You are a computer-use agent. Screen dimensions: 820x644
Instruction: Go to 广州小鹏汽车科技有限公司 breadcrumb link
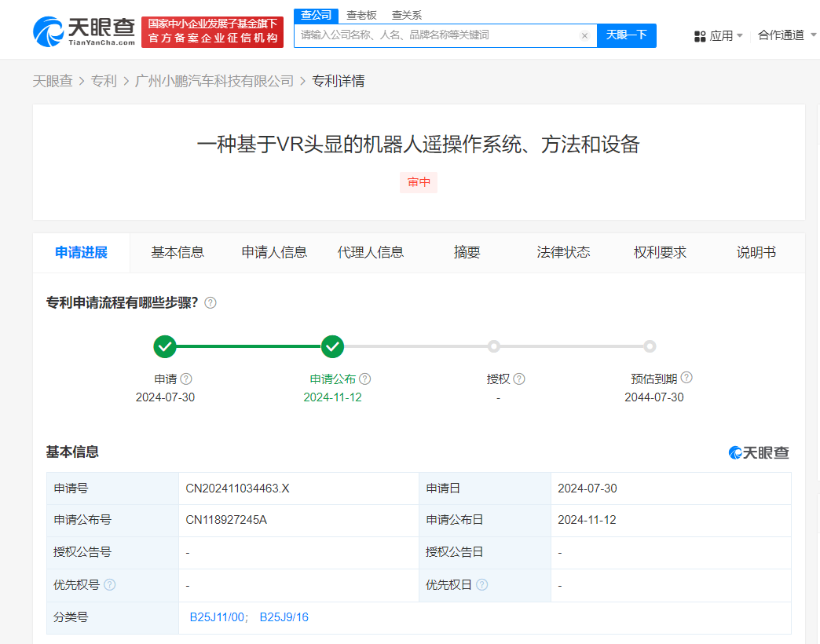click(x=214, y=81)
